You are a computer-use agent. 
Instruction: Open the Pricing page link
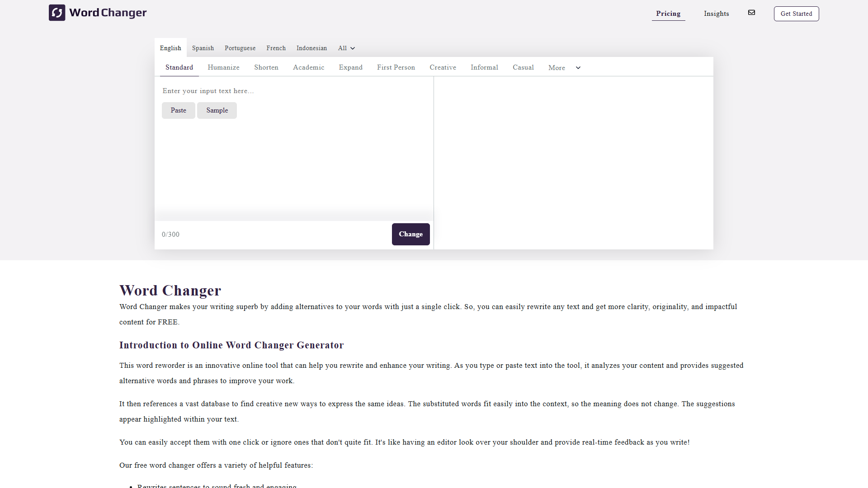pyautogui.click(x=668, y=14)
